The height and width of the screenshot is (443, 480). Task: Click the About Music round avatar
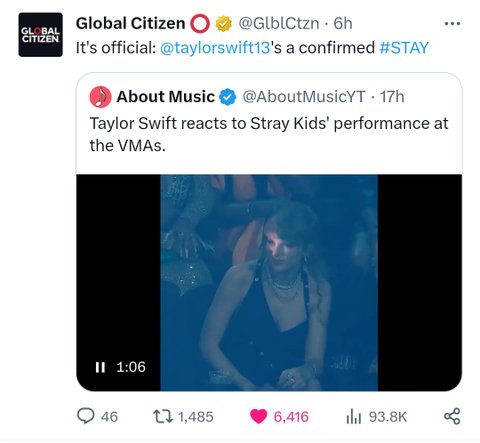coord(100,97)
